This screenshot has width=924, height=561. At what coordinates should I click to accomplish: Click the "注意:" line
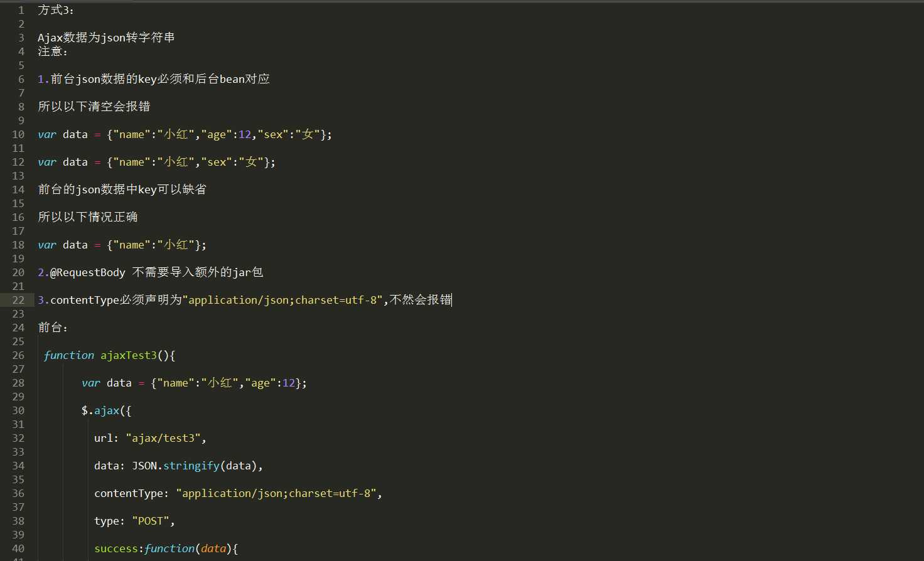(53, 51)
